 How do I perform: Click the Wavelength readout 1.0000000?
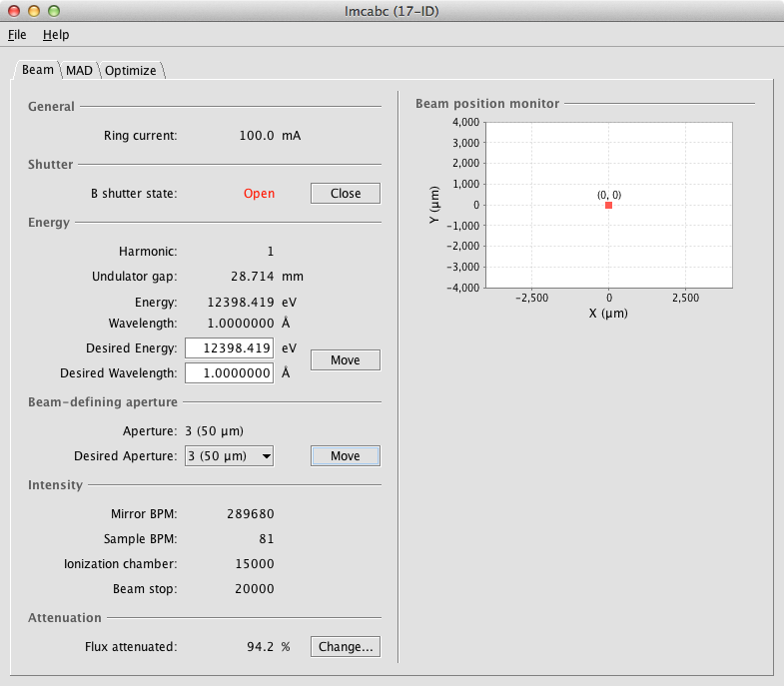[241, 324]
